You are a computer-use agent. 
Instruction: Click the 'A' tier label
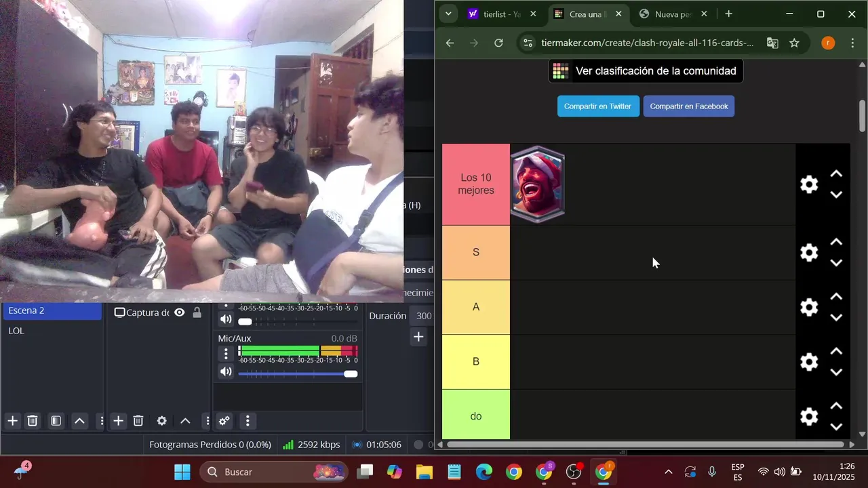[476, 307]
